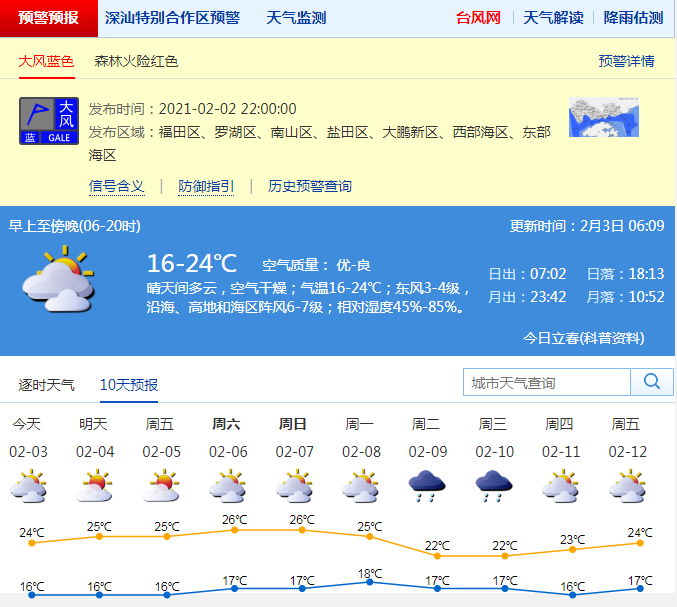
Task: Open 今日立春 science info link
Action: click(584, 338)
